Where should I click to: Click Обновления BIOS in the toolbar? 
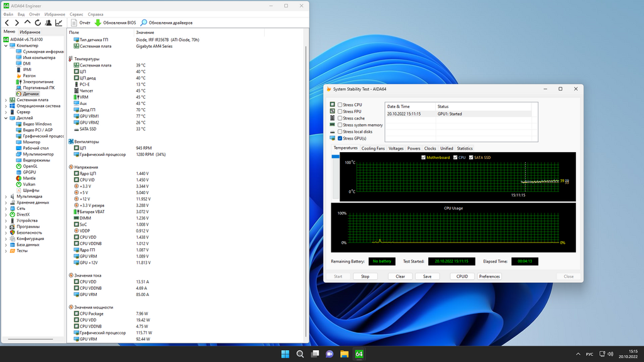(116, 23)
